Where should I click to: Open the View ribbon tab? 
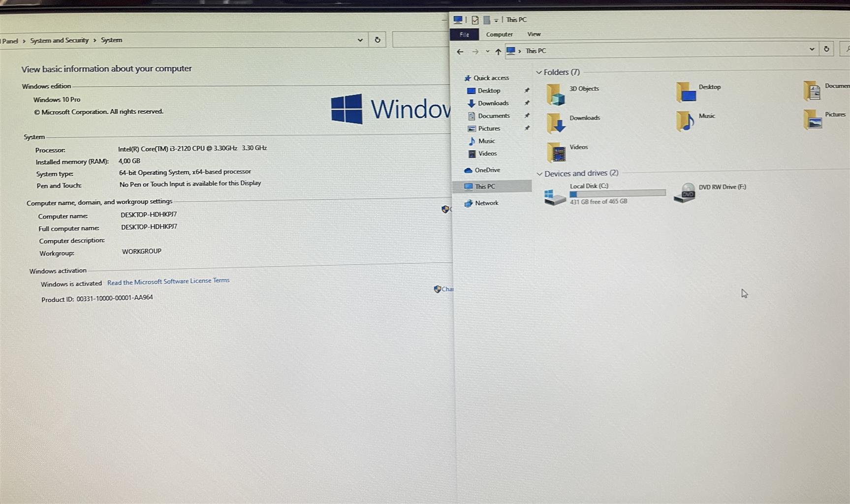click(534, 34)
